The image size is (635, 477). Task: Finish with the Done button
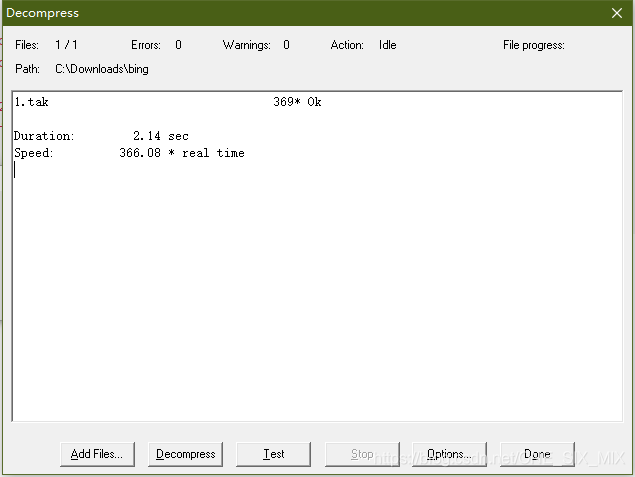coord(537,454)
